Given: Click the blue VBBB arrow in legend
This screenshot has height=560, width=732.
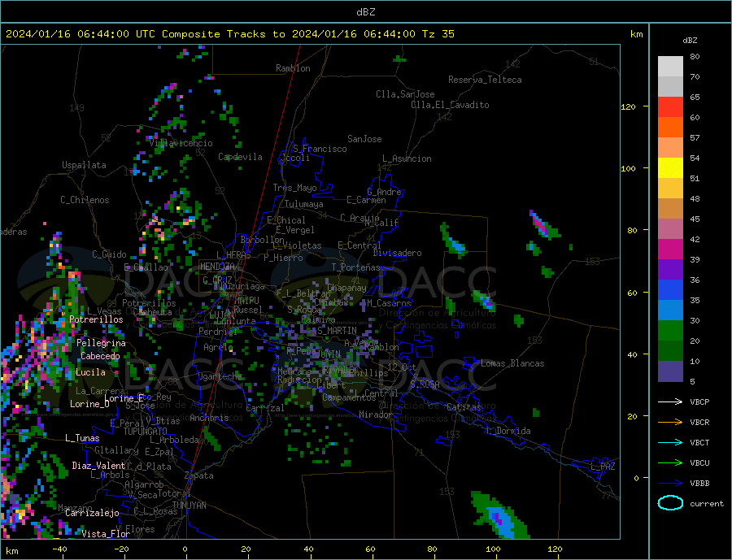Looking at the screenshot, I should [670, 483].
